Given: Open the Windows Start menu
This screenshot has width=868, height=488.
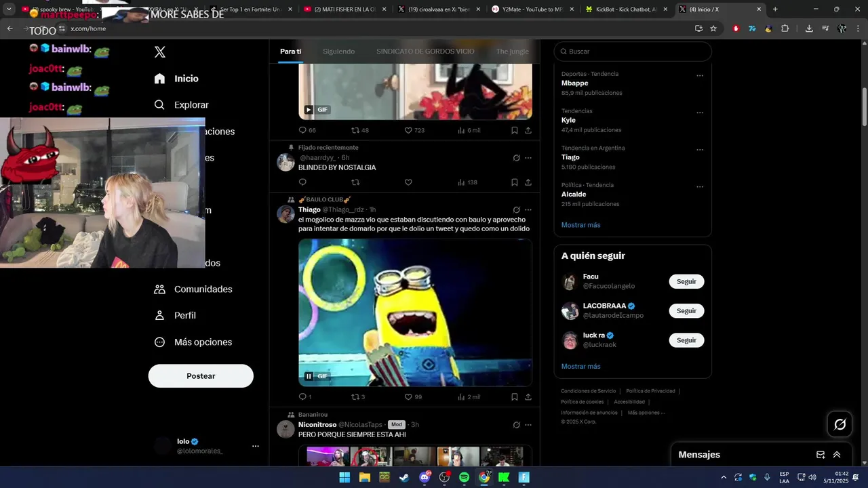Looking at the screenshot, I should (344, 477).
